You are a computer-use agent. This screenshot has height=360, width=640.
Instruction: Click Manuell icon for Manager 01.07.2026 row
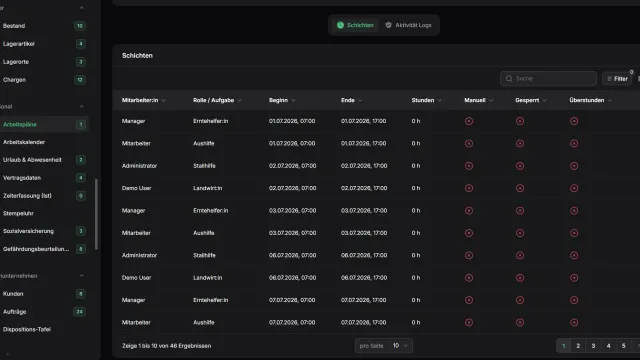[x=469, y=121]
